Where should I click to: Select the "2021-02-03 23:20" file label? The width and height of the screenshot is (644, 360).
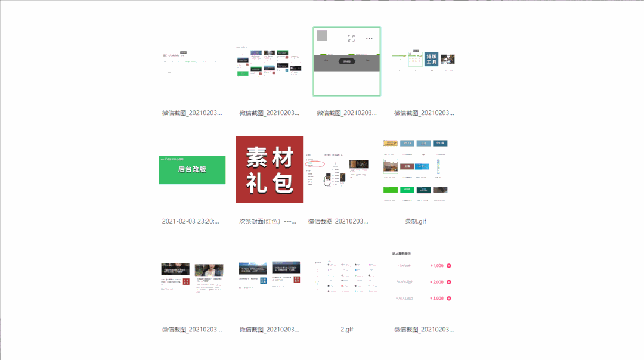pyautogui.click(x=192, y=221)
